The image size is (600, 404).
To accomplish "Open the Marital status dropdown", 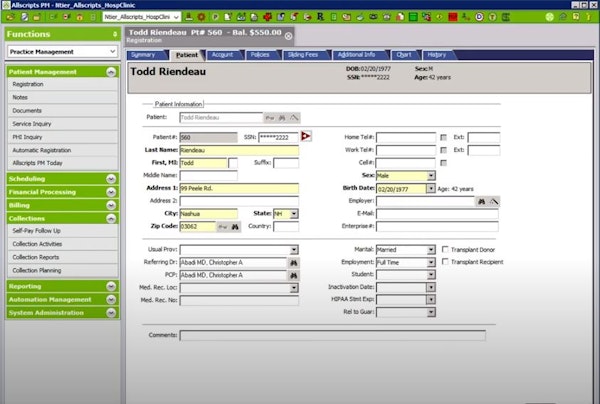I will pyautogui.click(x=431, y=250).
